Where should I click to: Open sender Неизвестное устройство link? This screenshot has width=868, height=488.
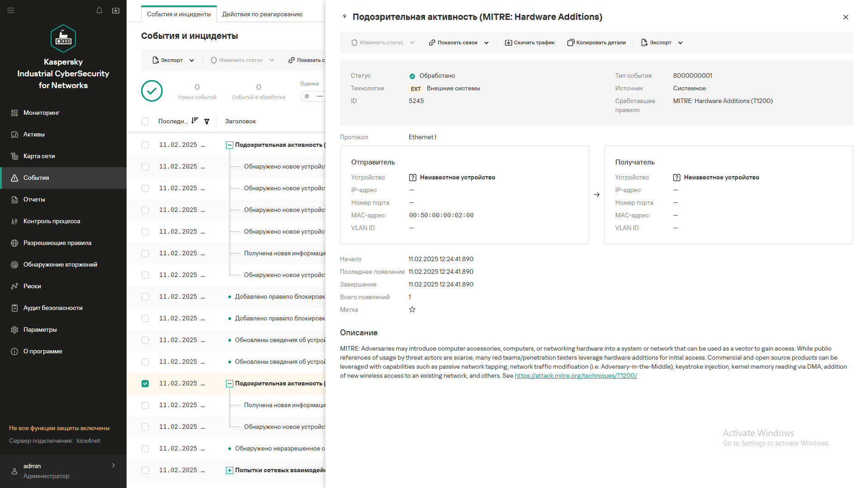pyautogui.click(x=458, y=178)
